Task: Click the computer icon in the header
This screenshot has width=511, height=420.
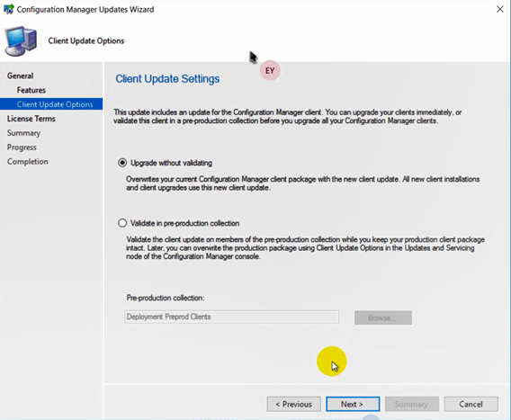Action: [21, 41]
